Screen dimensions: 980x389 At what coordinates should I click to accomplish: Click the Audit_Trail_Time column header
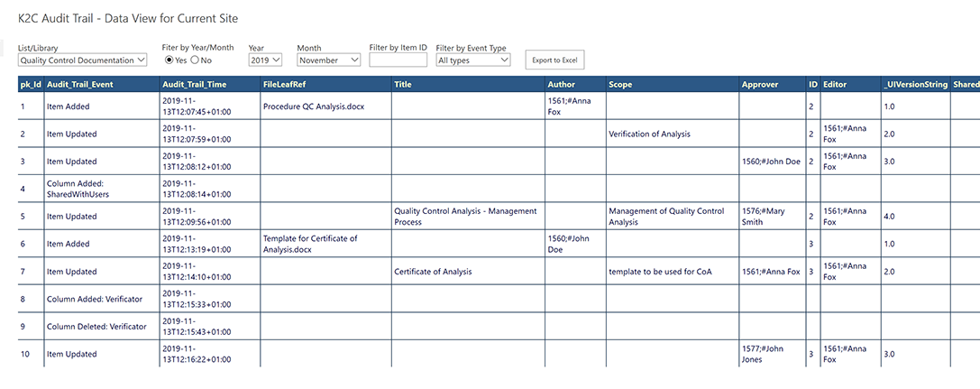210,85
